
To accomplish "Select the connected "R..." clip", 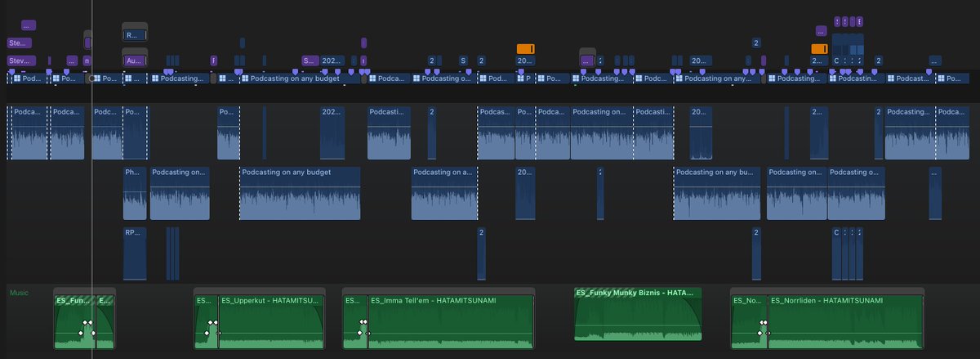I will click(x=135, y=35).
